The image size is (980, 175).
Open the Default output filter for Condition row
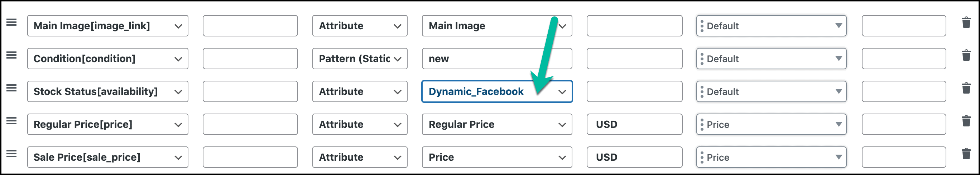tap(771, 59)
